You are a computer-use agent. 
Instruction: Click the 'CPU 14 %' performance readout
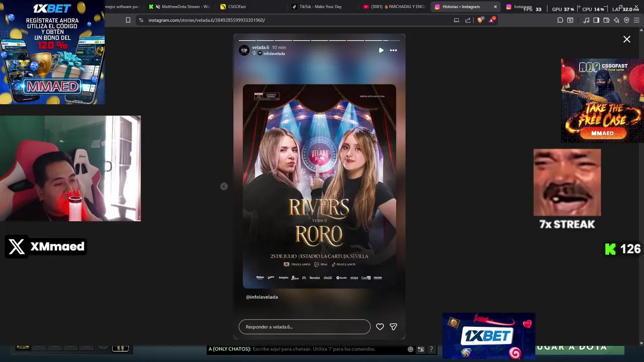pos(593,9)
